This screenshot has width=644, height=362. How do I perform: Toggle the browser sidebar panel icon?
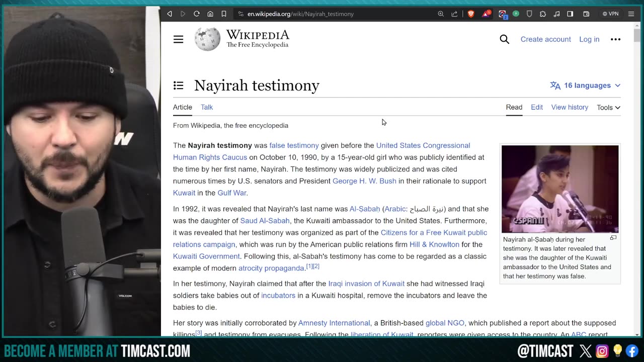[570, 14]
